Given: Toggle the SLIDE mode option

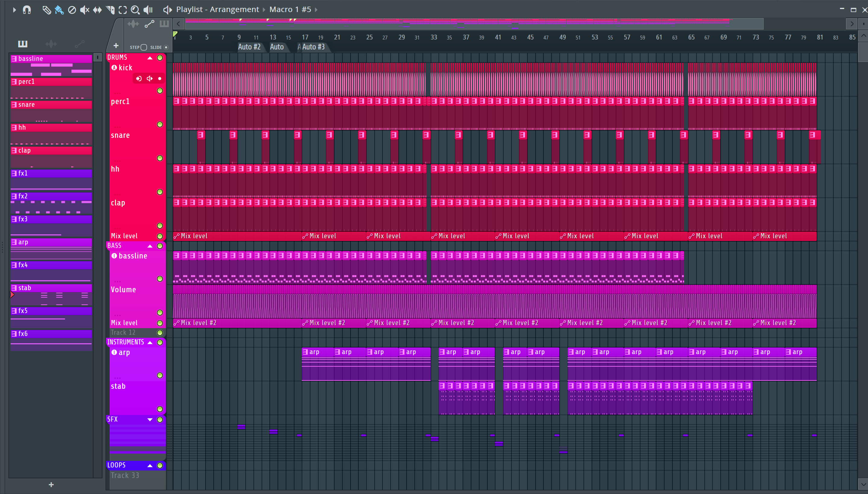Looking at the screenshot, I should [166, 48].
